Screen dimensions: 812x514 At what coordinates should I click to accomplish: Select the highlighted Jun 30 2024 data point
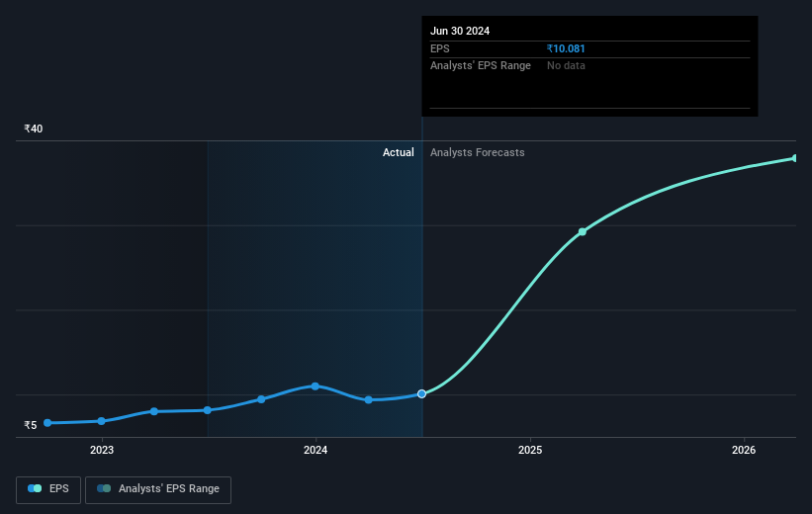pyautogui.click(x=422, y=394)
